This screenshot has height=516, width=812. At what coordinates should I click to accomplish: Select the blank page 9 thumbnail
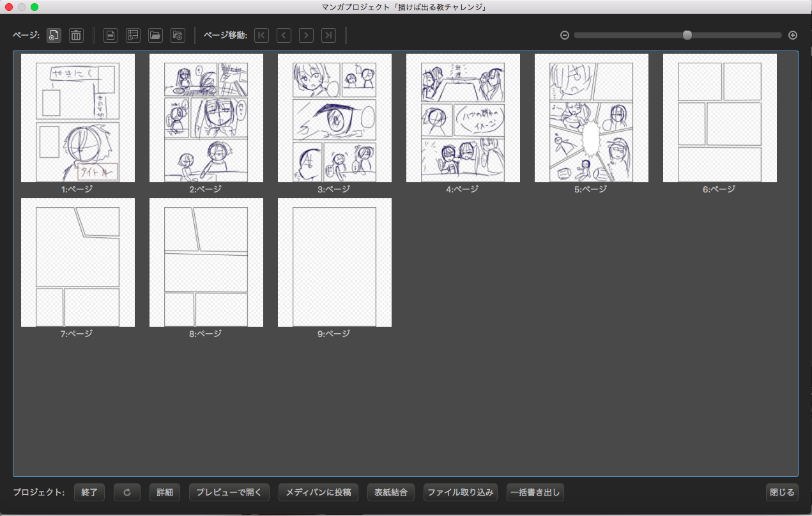coord(334,263)
